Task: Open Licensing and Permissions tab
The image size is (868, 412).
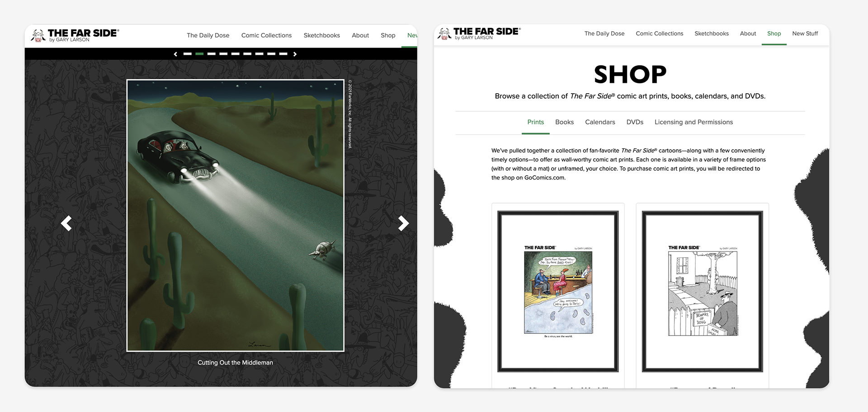Action: pyautogui.click(x=693, y=122)
